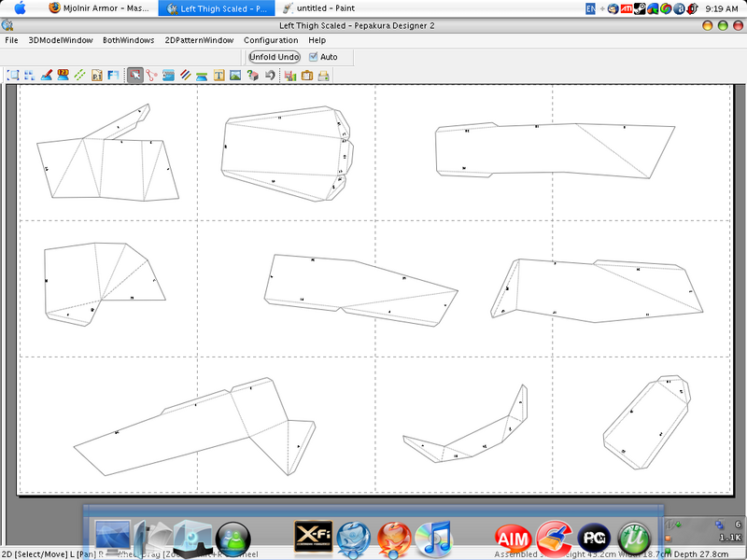Open the 2DPatternWindow menu
The width and height of the screenshot is (747, 560).
(x=199, y=40)
